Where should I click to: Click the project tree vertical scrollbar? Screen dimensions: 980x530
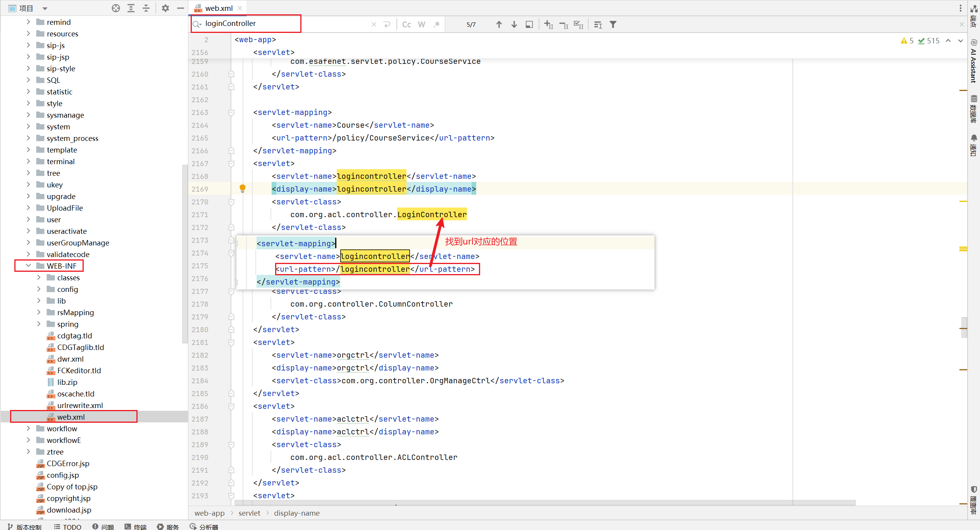point(184,254)
